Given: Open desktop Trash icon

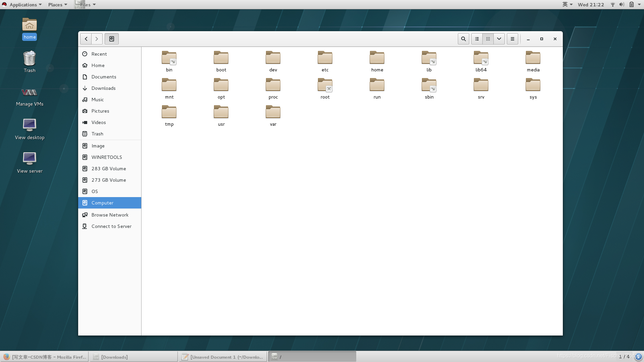Looking at the screenshot, I should click(30, 62).
